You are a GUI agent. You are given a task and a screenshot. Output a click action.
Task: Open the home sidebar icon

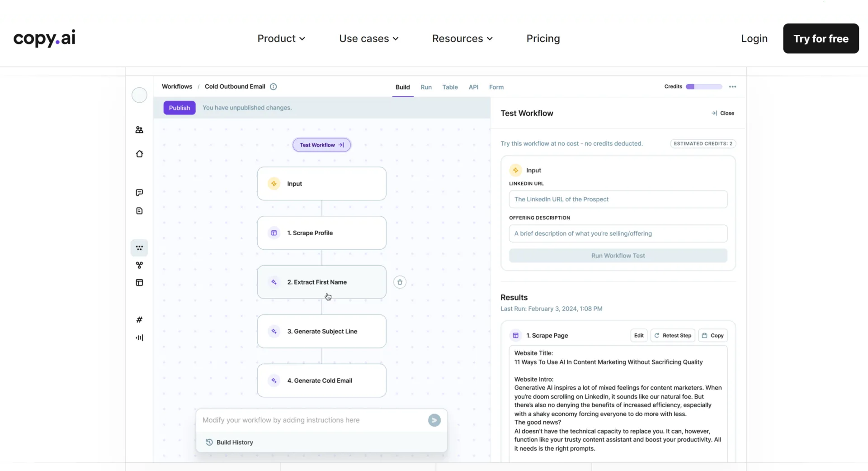[x=139, y=154]
